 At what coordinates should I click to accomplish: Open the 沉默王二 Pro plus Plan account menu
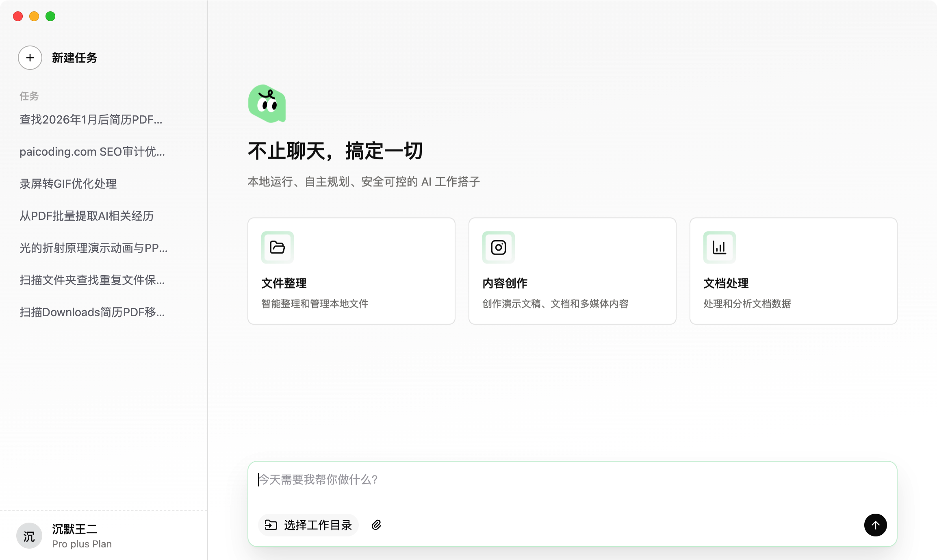[81, 536]
